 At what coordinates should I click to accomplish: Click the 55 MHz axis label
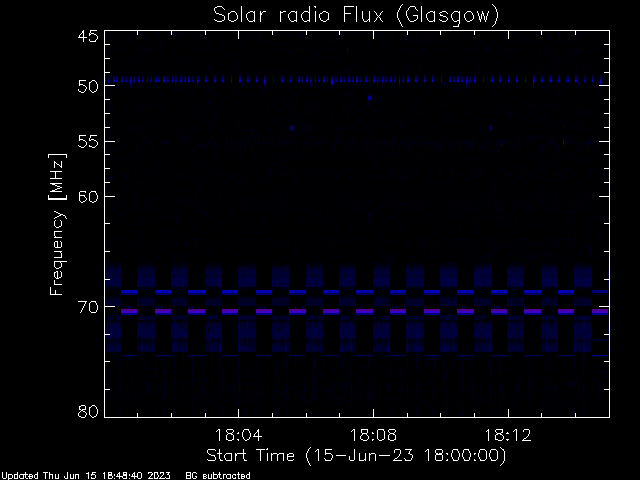click(x=88, y=142)
